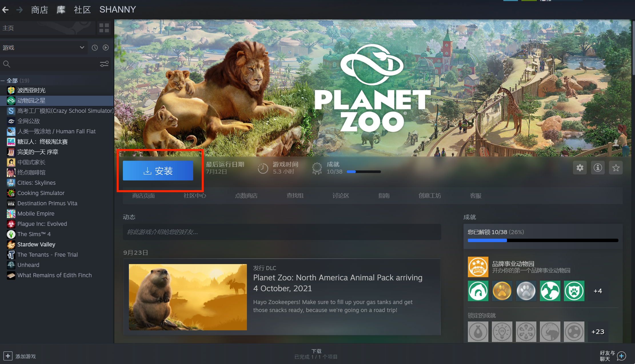
Task: Open Planet Zoo North America news headline
Action: click(338, 283)
